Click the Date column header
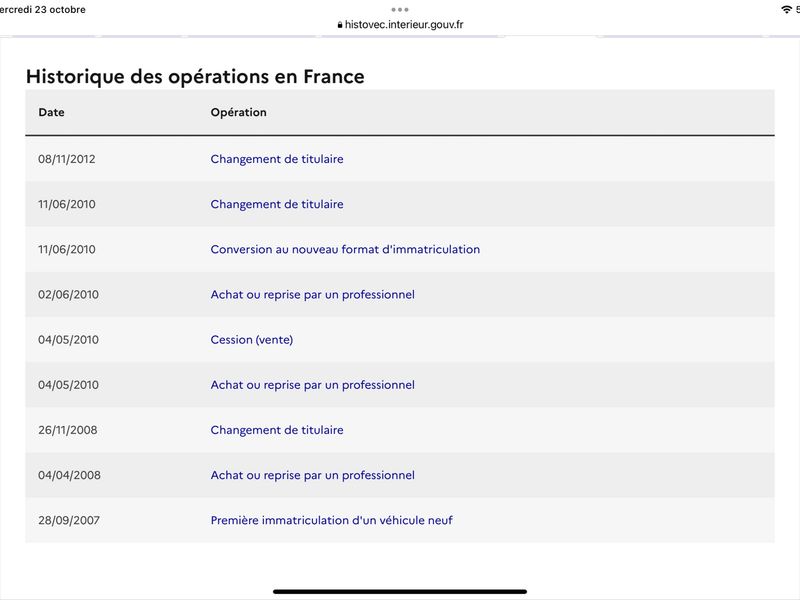This screenshot has height=600, width=800. tap(52, 112)
